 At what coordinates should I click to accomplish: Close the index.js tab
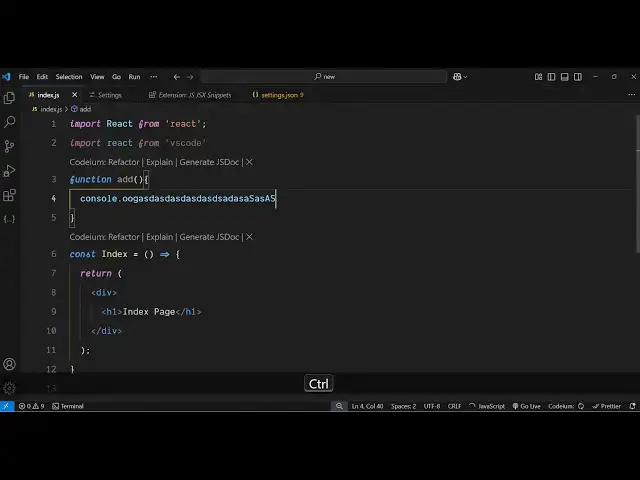[x=74, y=95]
